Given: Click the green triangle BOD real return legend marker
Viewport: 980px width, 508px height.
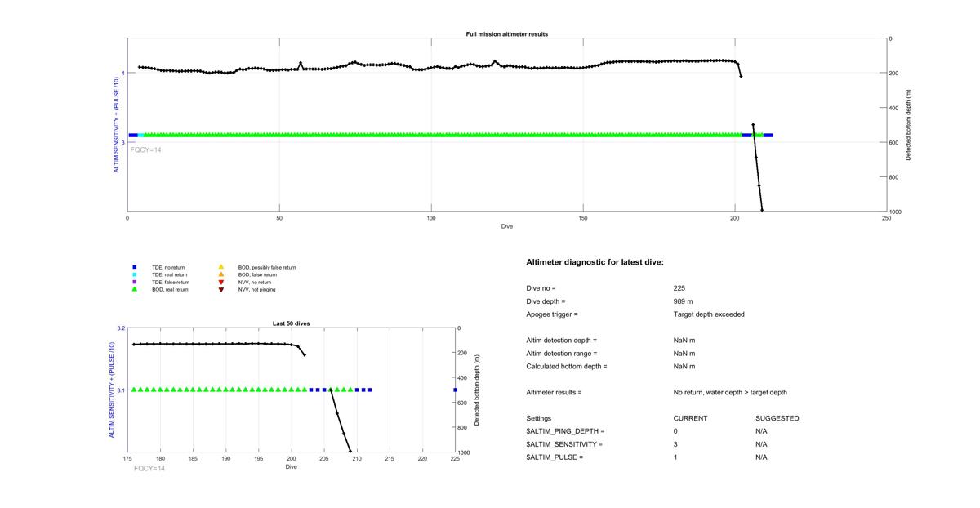Looking at the screenshot, I should point(133,289).
